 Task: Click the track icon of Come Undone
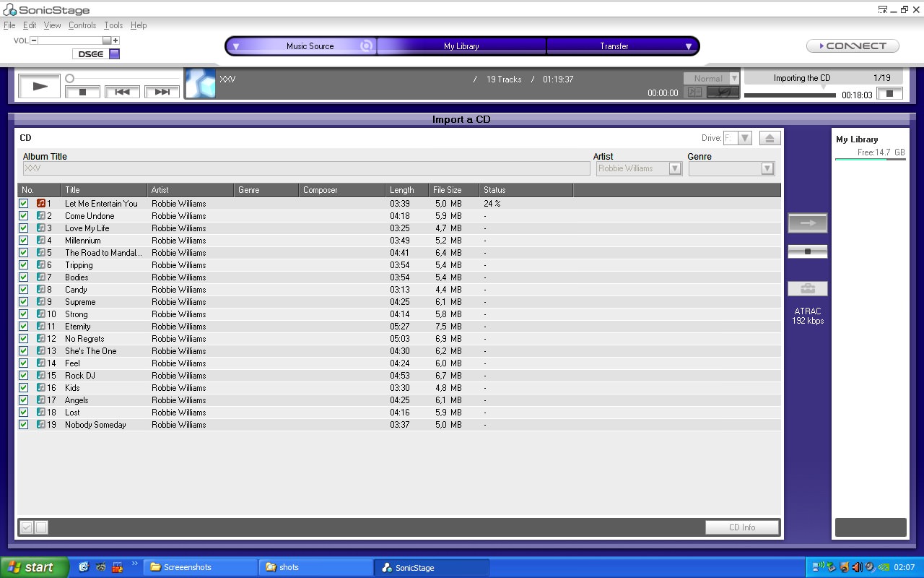(41, 216)
